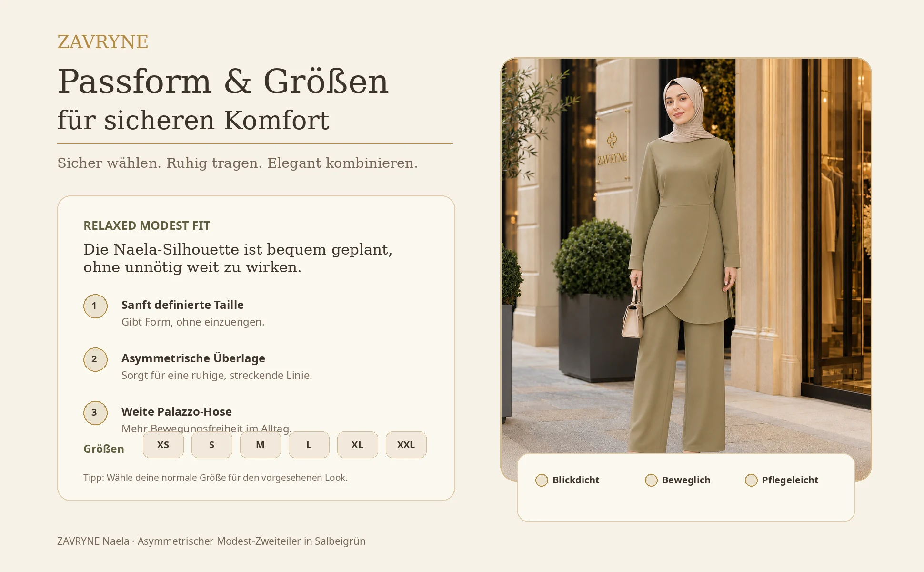The height and width of the screenshot is (572, 924).
Task: Click the 'Beweglich' label
Action: point(686,480)
